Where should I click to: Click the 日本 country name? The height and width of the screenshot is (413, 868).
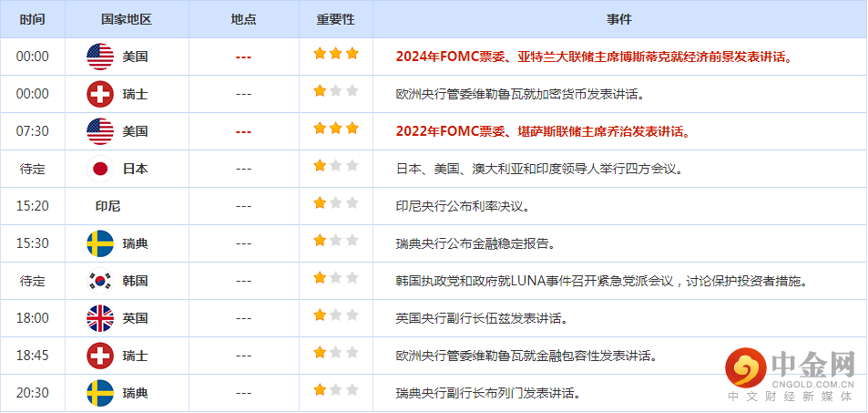[x=135, y=169]
